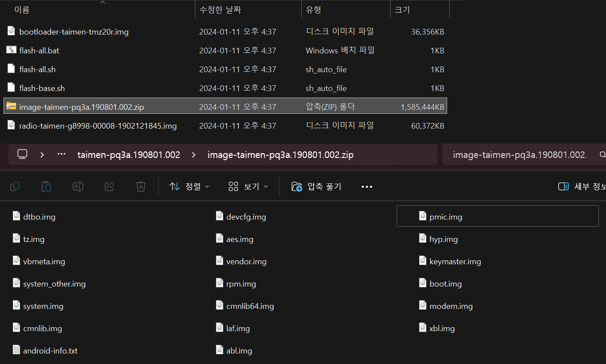Viewport: 606px width, 364px height.
Task: Open the more options ellipsis menu
Action: (366, 187)
